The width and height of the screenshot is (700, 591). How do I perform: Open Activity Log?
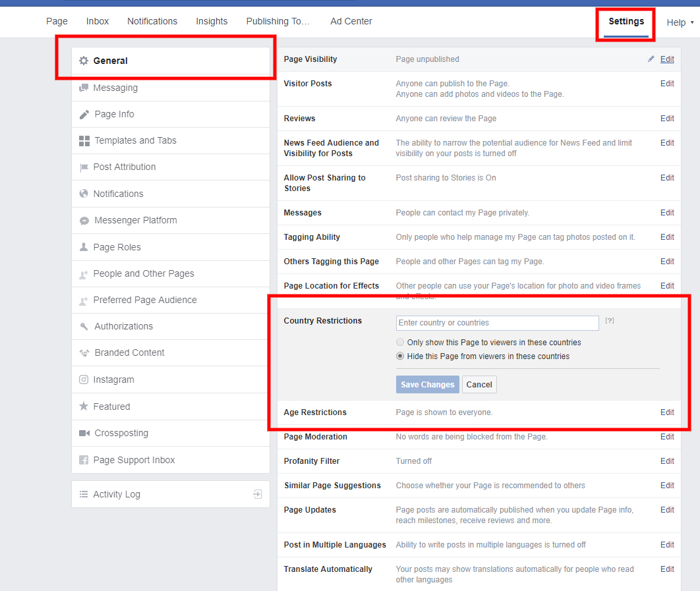tap(171, 494)
